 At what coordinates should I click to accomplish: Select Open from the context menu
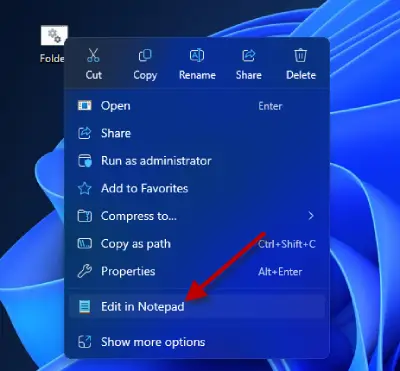(x=197, y=106)
